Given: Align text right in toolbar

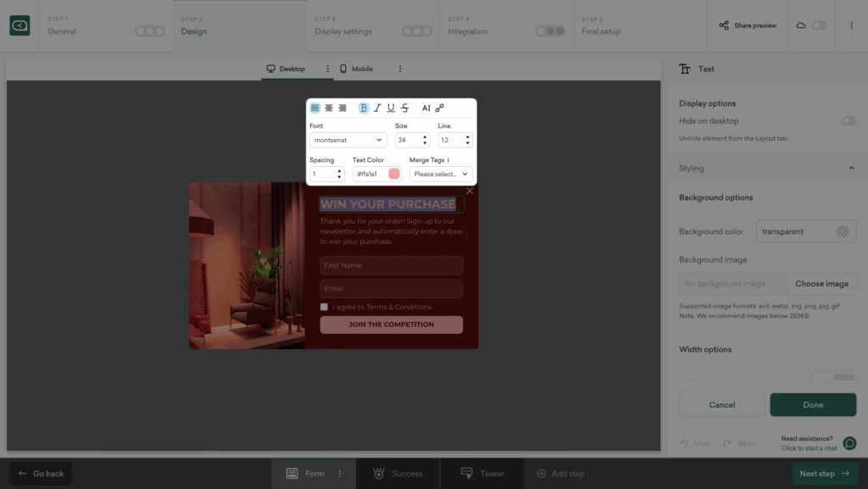Looking at the screenshot, I should [x=342, y=108].
